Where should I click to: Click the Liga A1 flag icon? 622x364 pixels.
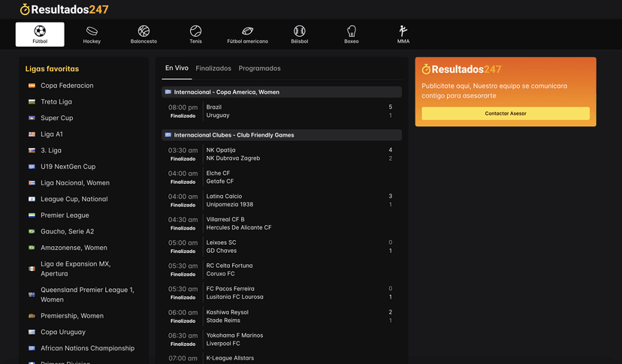click(32, 134)
